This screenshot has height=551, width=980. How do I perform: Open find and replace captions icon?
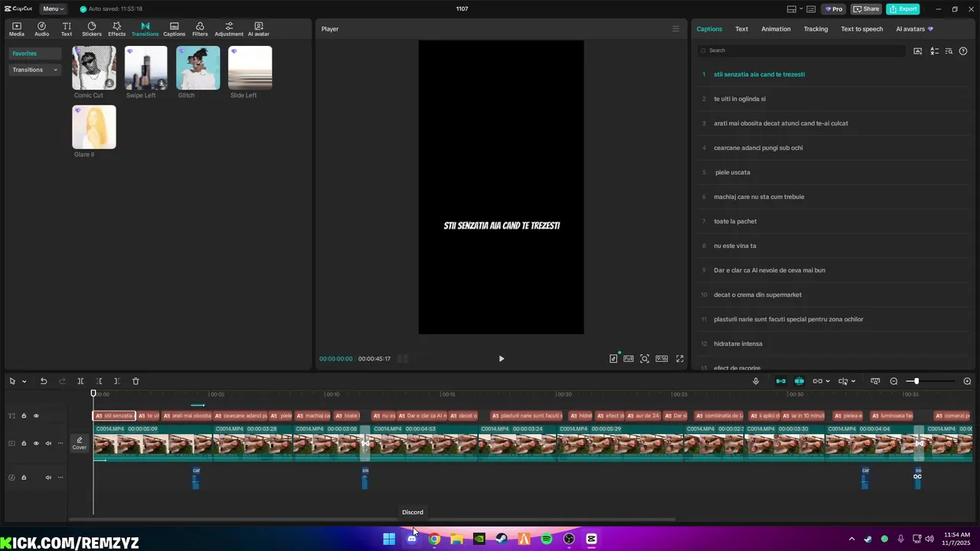(x=949, y=51)
